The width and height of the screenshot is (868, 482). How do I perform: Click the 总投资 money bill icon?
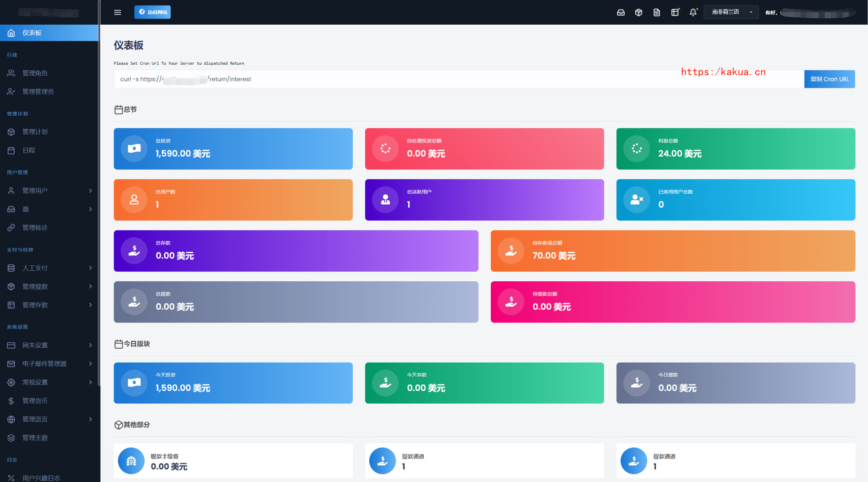[x=134, y=149]
